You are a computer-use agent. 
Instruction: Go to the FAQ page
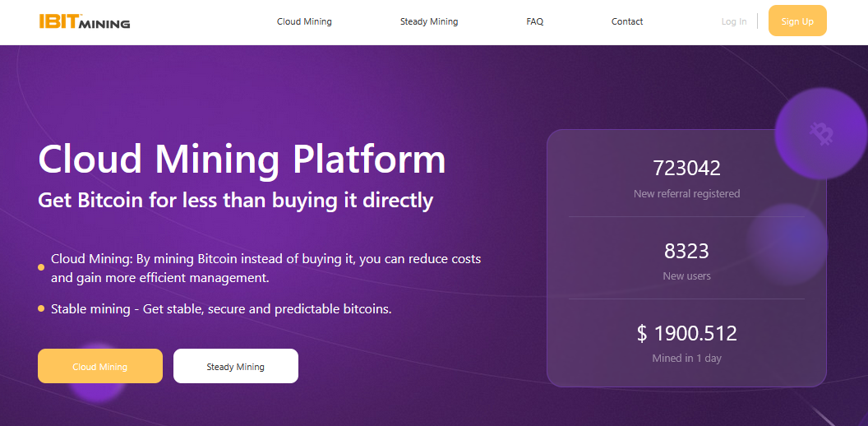pyautogui.click(x=534, y=21)
